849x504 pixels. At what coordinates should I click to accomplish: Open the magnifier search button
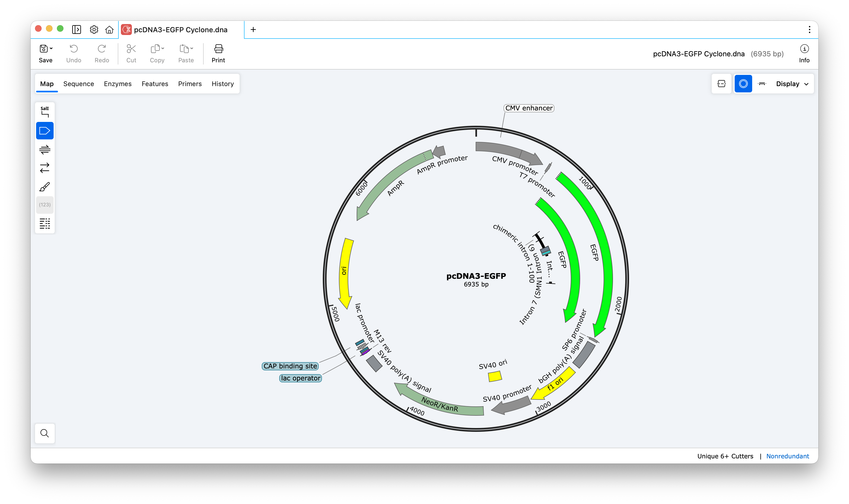tap(45, 433)
